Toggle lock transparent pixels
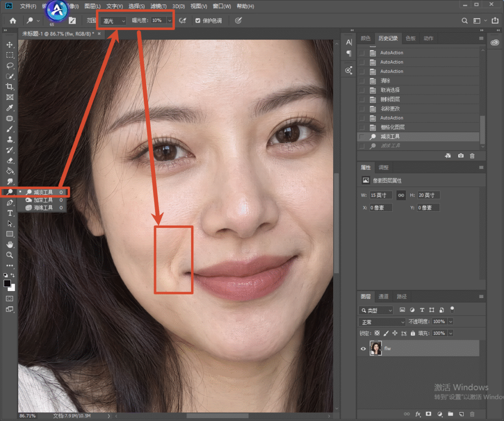The image size is (504, 421). coord(377,333)
